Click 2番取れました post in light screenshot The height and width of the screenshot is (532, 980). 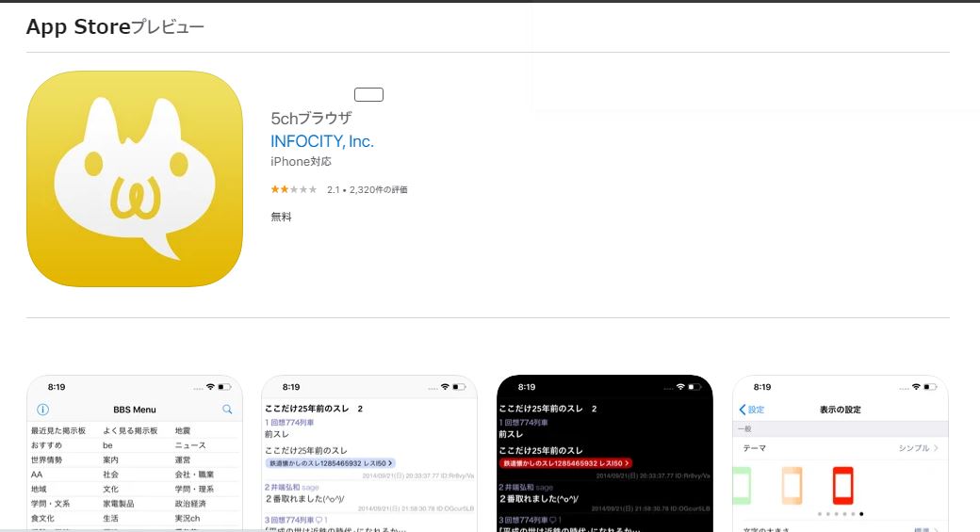click(x=304, y=499)
